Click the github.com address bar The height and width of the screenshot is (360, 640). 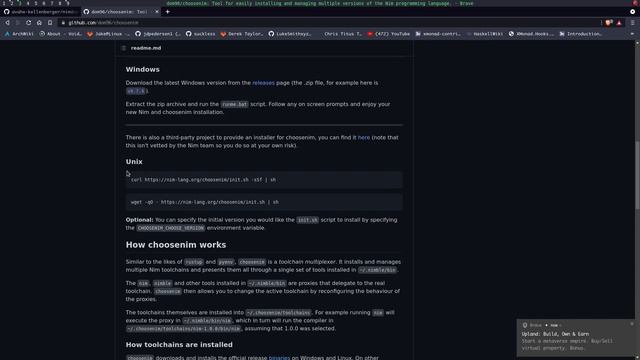point(327,23)
